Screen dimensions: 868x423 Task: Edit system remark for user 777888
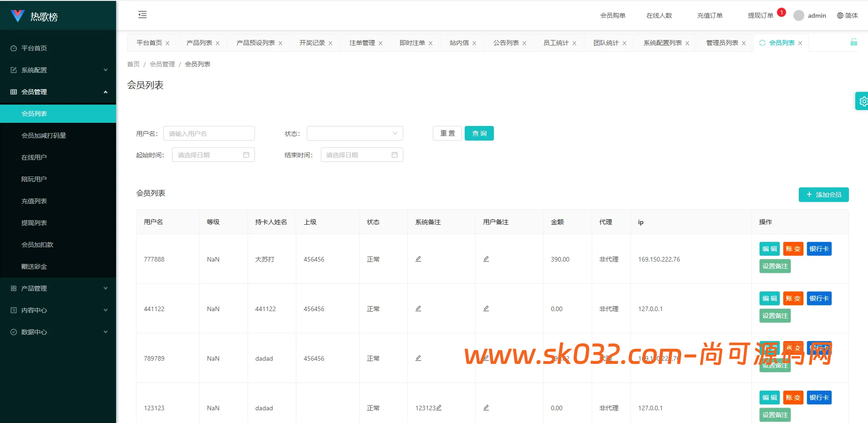[x=418, y=259]
